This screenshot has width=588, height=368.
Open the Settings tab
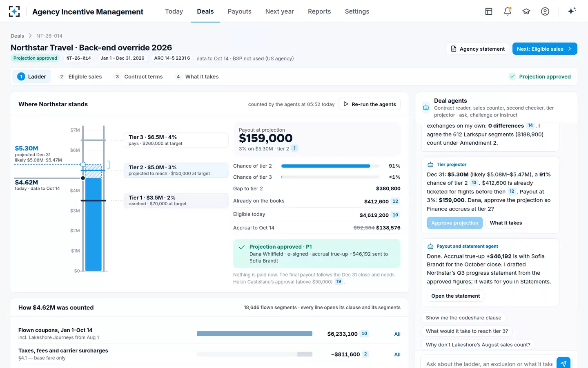point(357,11)
